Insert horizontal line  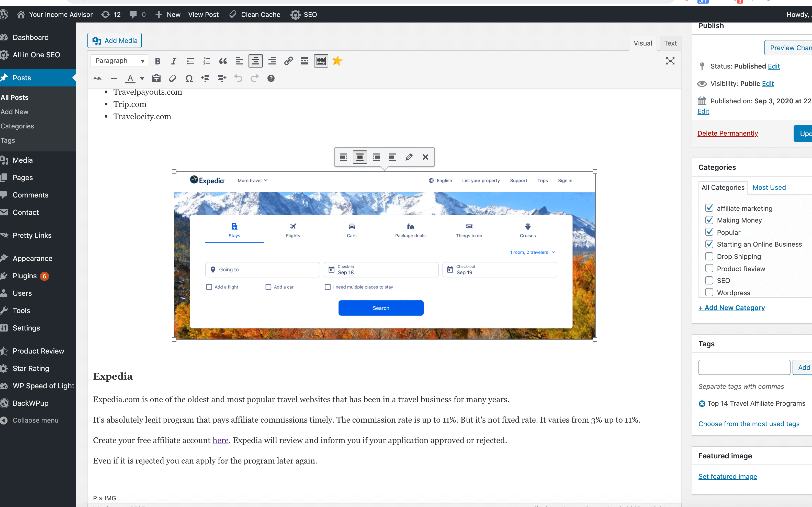[114, 79]
